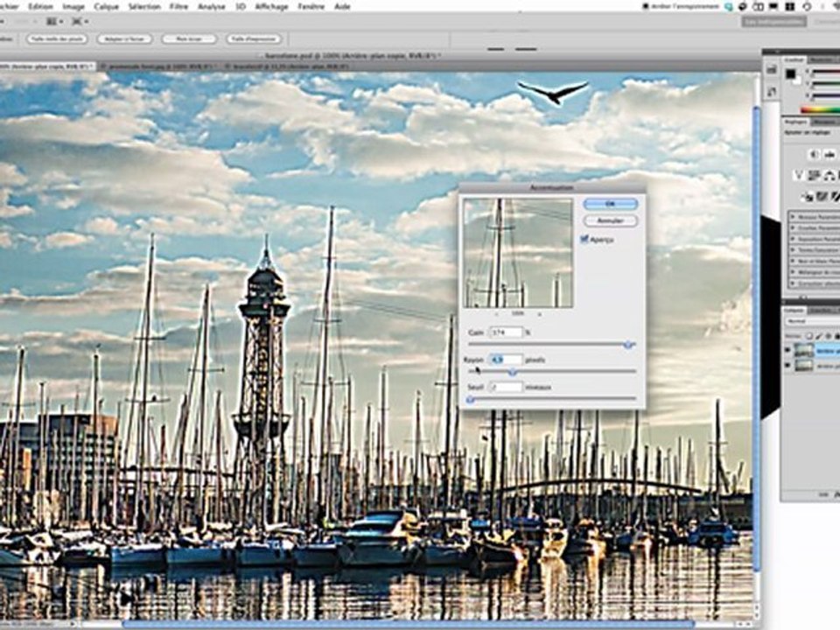Image resolution: width=840 pixels, height=630 pixels.
Task: Add Teinte/Saturation adjustment icon
Action: tap(814, 175)
